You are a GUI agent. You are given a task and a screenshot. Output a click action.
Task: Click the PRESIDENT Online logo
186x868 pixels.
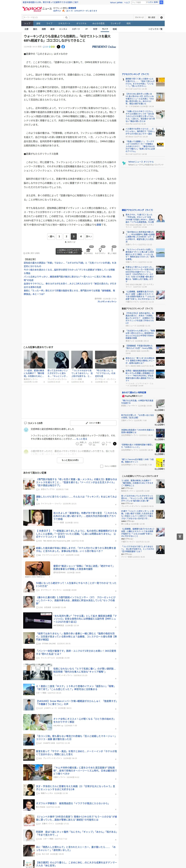[x=104, y=47]
